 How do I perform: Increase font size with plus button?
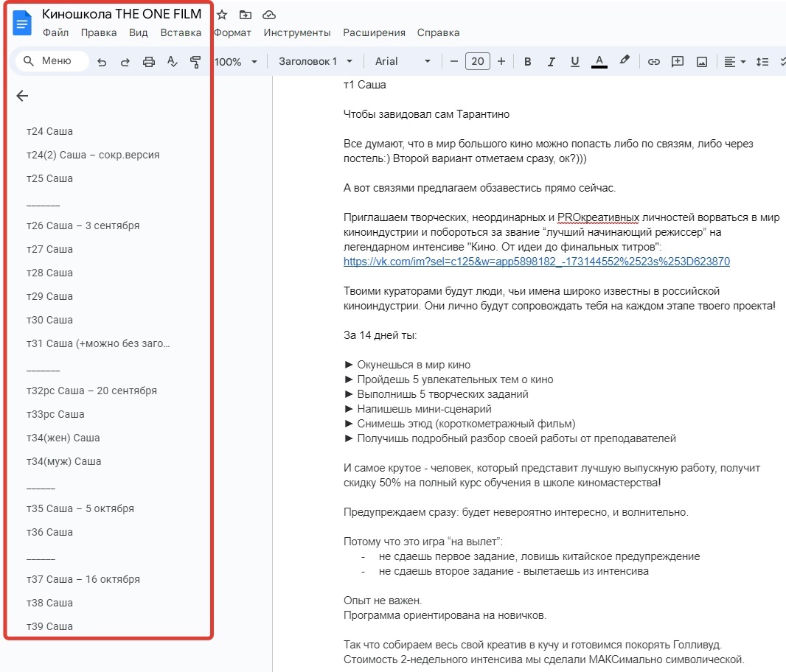[x=501, y=61]
